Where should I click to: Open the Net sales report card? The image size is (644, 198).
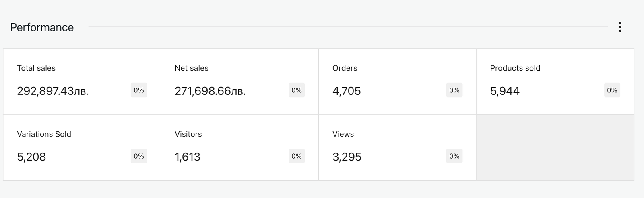pos(192,68)
